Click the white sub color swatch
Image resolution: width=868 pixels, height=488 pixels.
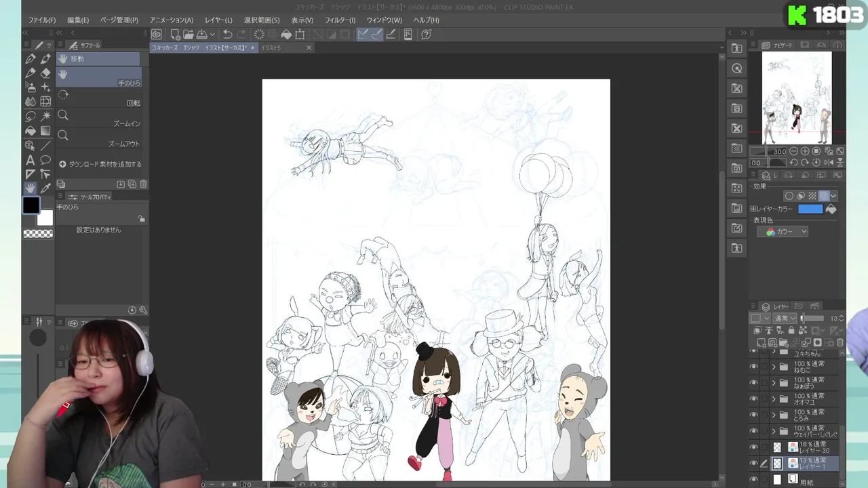point(45,218)
